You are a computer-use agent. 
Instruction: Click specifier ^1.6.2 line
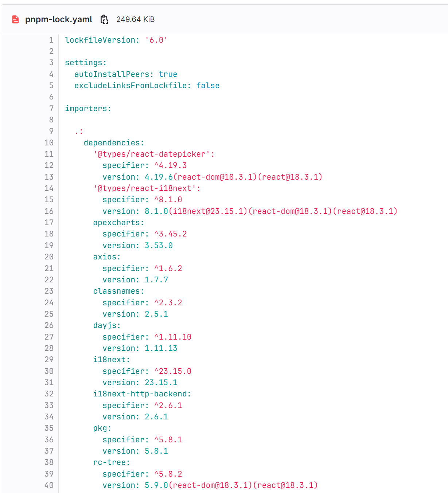click(x=142, y=268)
